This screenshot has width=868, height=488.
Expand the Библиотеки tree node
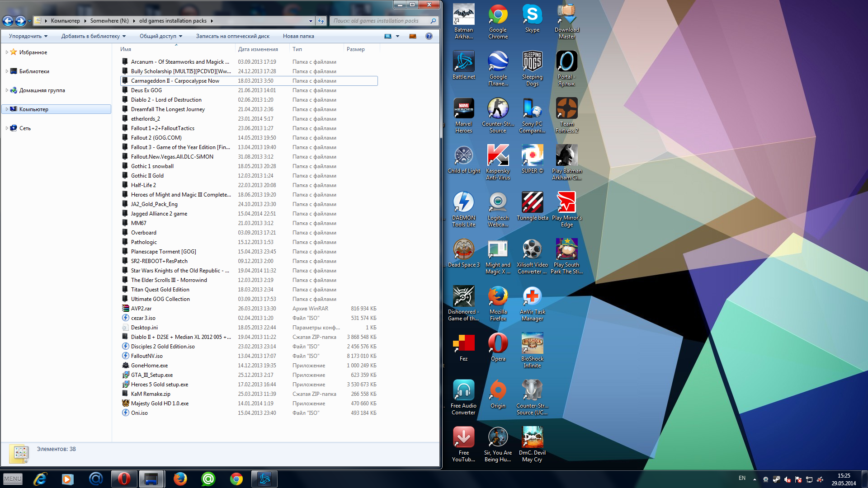[x=7, y=71]
